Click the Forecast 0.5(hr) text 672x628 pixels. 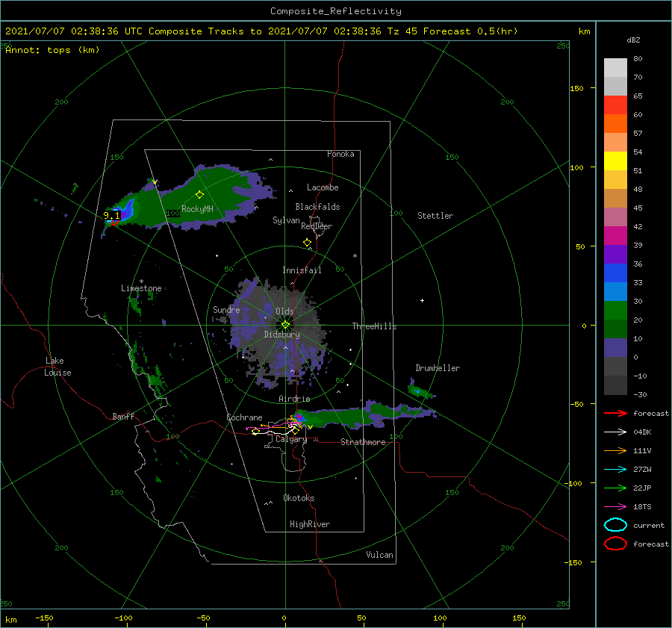point(470,31)
